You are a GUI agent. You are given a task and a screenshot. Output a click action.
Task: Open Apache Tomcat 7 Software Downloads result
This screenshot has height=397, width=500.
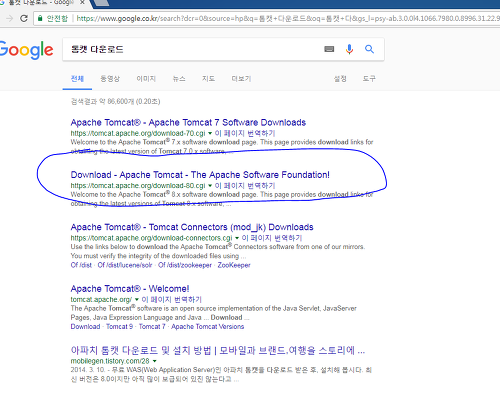(x=188, y=123)
